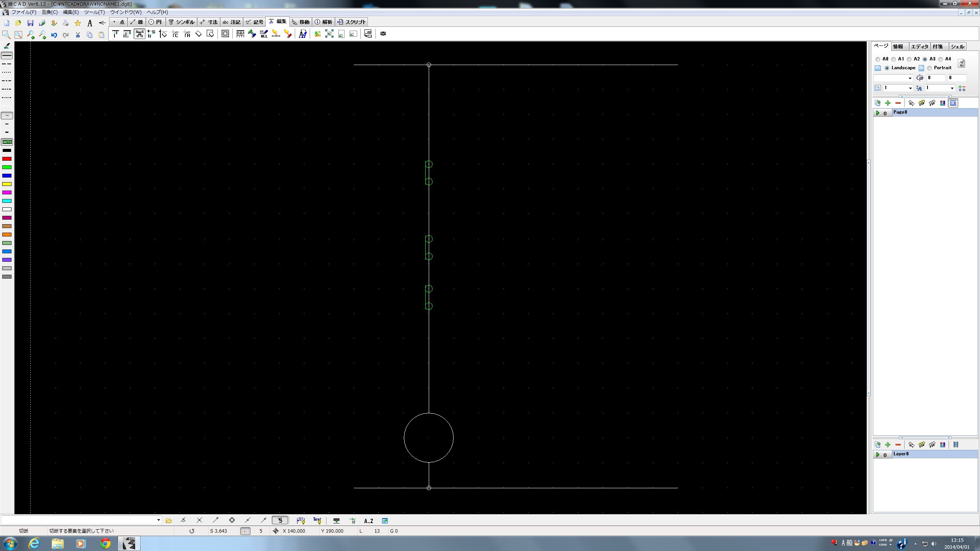The width and height of the screenshot is (980, 551).
Task: Pick the cyan color swatch
Action: [x=7, y=201]
